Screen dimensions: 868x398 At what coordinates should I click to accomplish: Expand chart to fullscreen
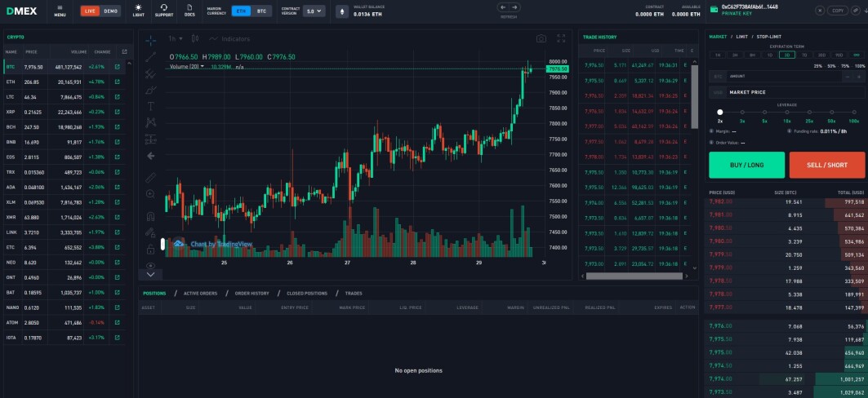click(x=561, y=38)
